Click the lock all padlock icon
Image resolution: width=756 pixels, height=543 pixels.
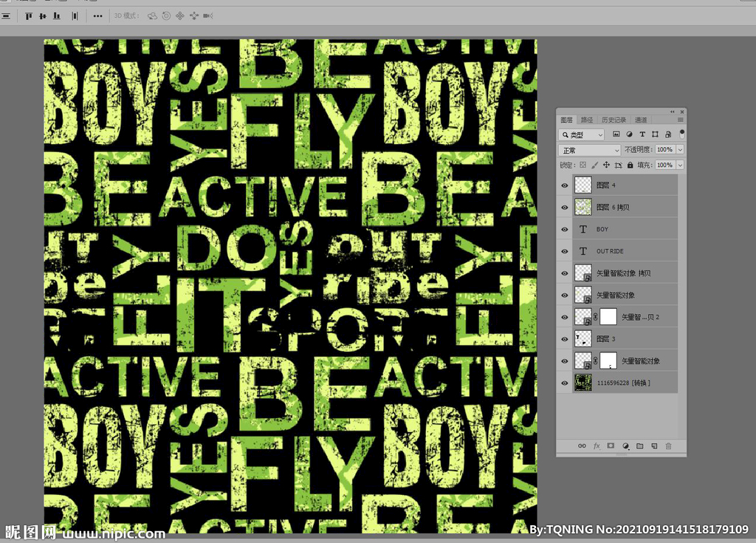[x=631, y=165]
